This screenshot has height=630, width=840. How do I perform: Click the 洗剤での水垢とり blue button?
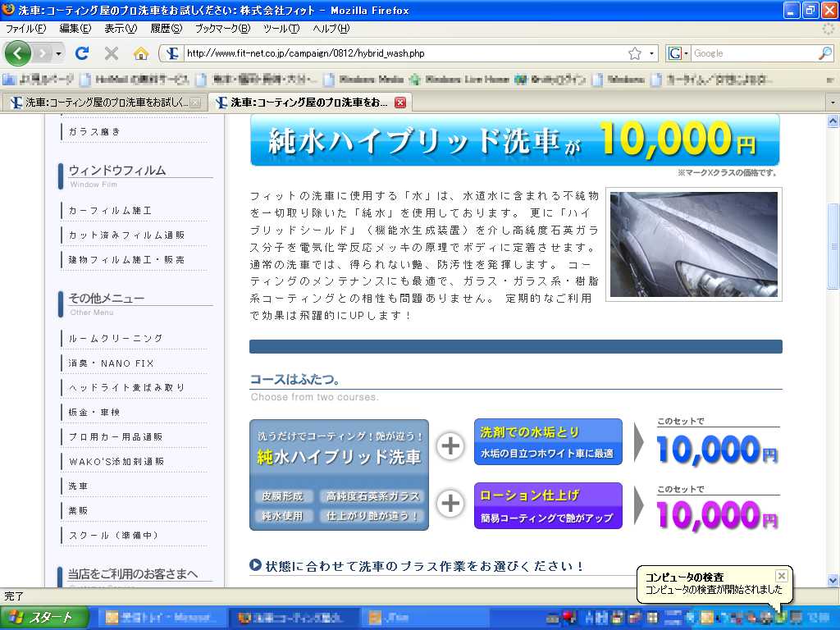548,442
